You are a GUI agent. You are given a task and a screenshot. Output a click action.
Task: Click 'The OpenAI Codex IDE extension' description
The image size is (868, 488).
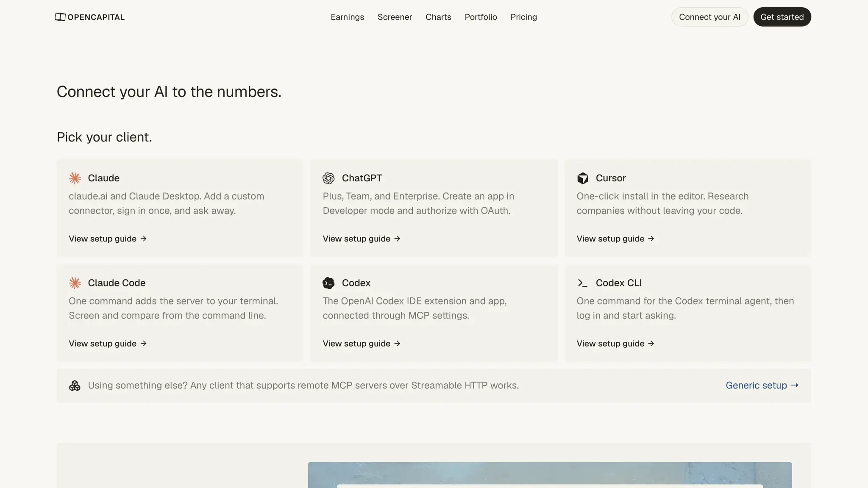(415, 308)
